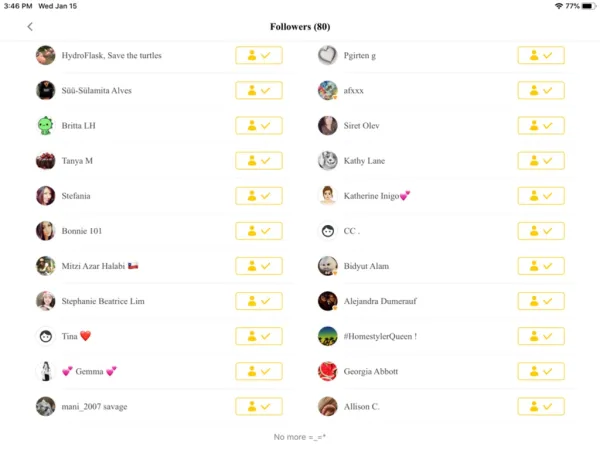Image resolution: width=600 pixels, height=450 pixels.
Task: Toggle following status for Stefania
Action: point(259,196)
